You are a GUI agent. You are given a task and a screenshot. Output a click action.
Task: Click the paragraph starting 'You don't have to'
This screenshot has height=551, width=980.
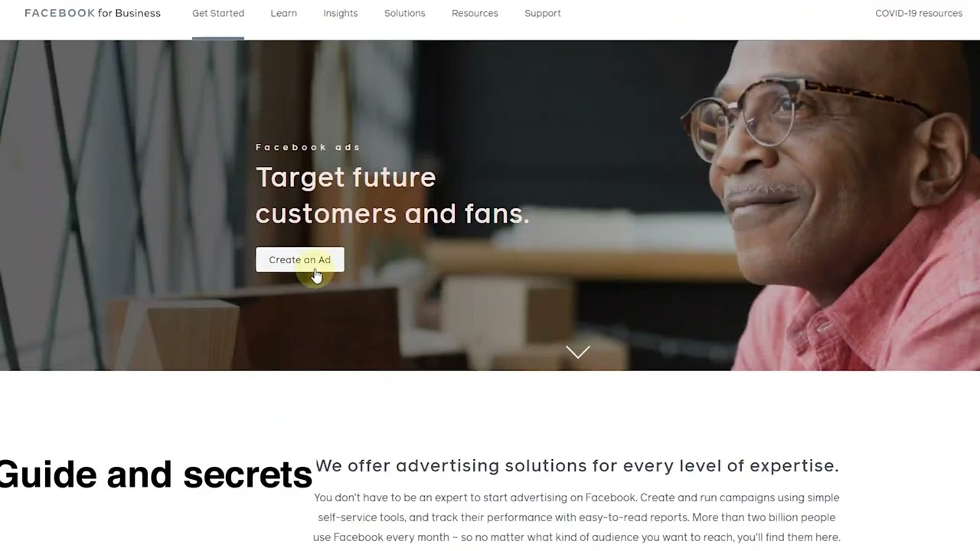(x=577, y=517)
